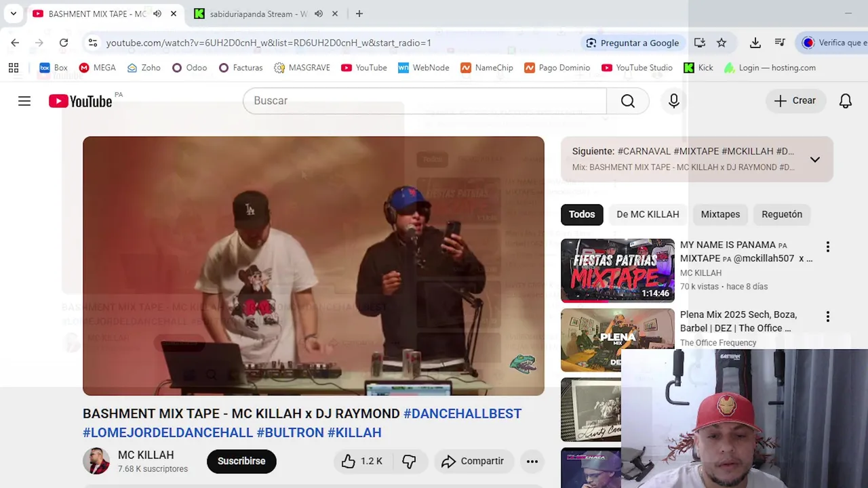Open media controls icon in toolbar
The image size is (868, 488).
tap(780, 43)
